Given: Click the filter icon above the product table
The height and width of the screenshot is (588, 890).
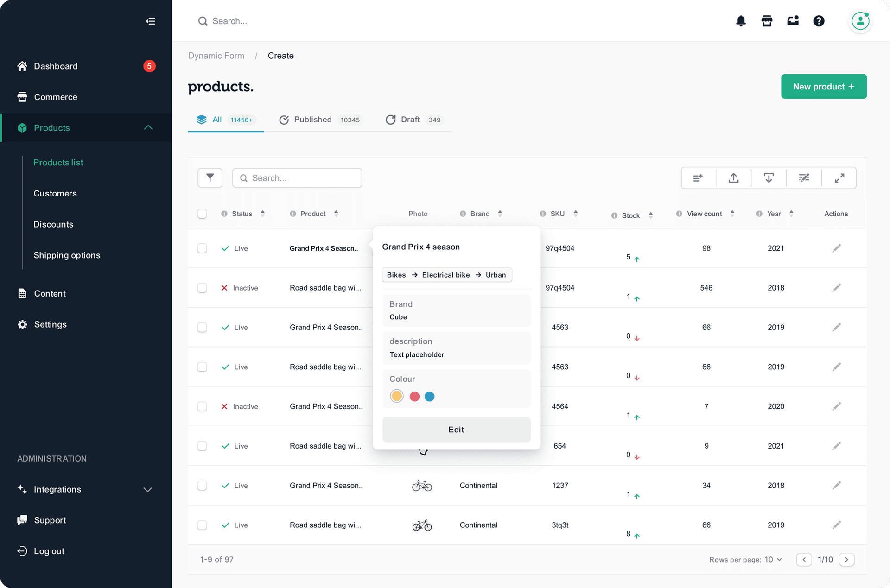Looking at the screenshot, I should click(210, 177).
